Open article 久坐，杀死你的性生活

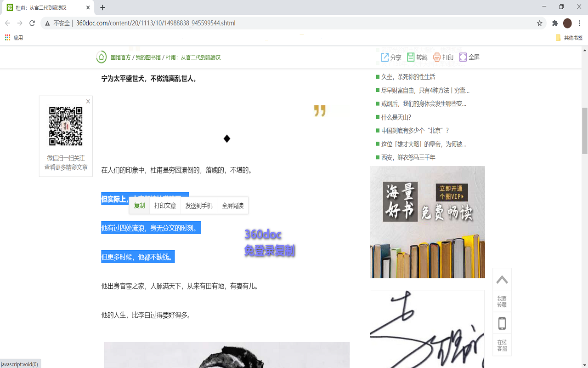pos(408,77)
